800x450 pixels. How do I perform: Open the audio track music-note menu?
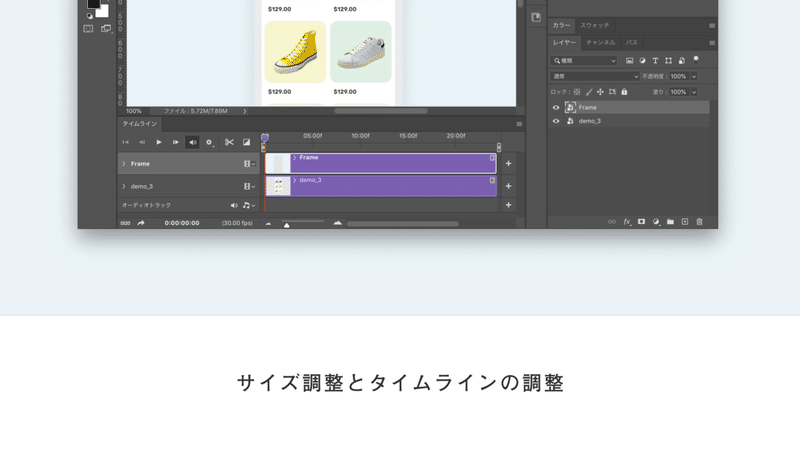249,205
